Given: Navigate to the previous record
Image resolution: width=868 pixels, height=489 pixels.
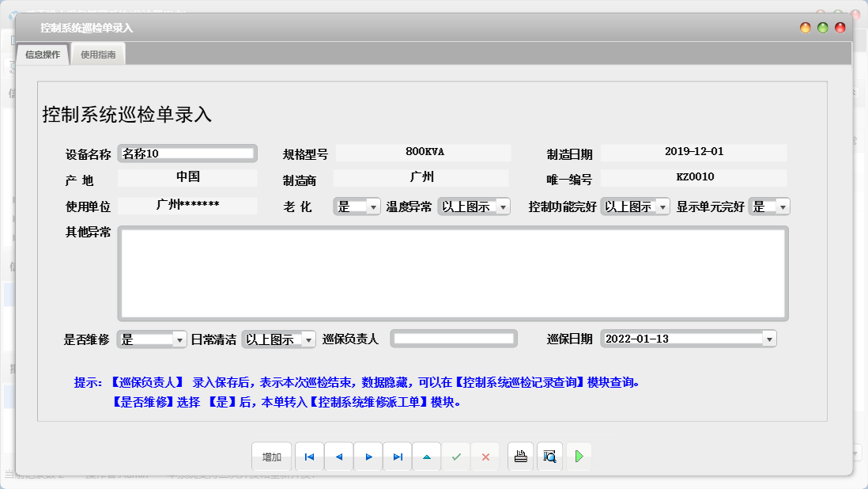Looking at the screenshot, I should click(338, 457).
